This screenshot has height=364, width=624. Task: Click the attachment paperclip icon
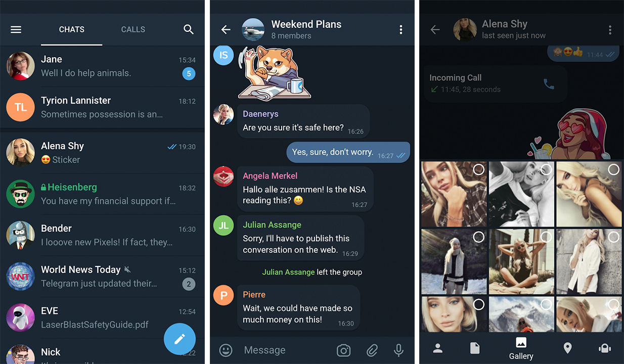(372, 350)
